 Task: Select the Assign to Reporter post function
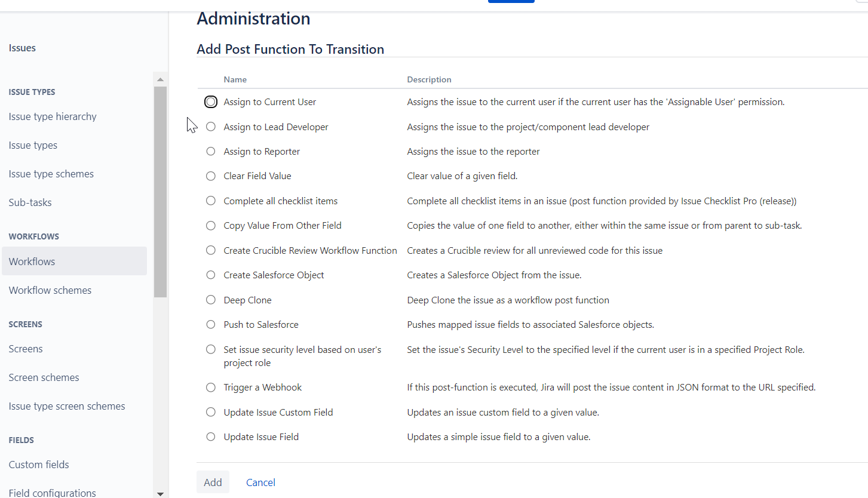coord(210,151)
